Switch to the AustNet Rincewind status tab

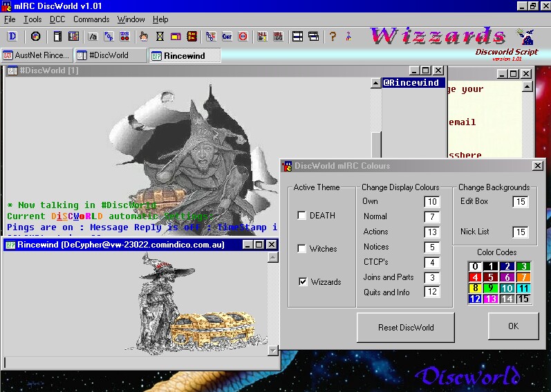(x=36, y=55)
